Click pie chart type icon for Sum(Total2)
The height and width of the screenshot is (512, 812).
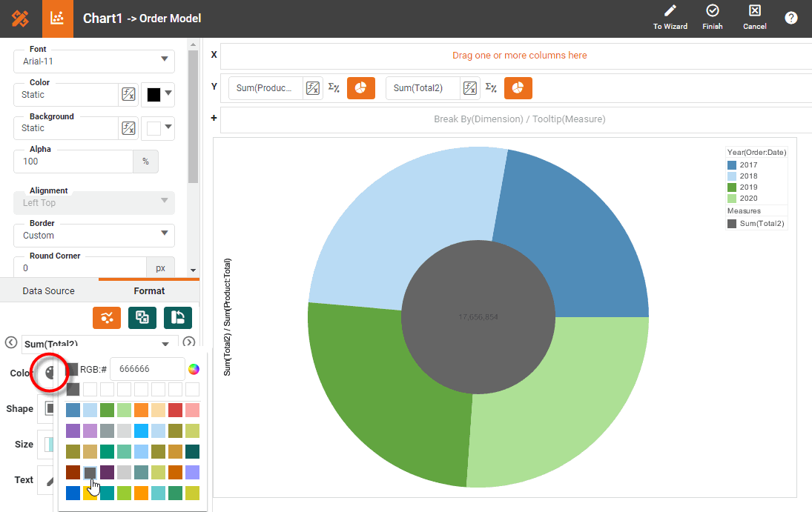(x=518, y=88)
